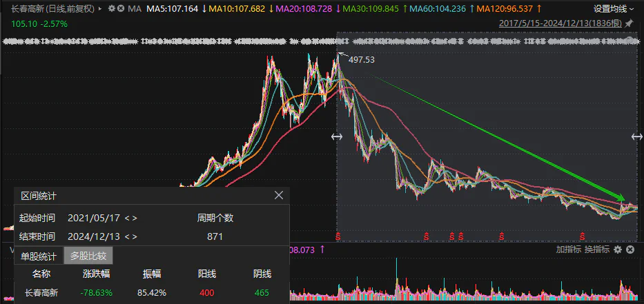This screenshot has height=304, width=644.
Task: Close the 区间统计 panel
Action: point(279,196)
